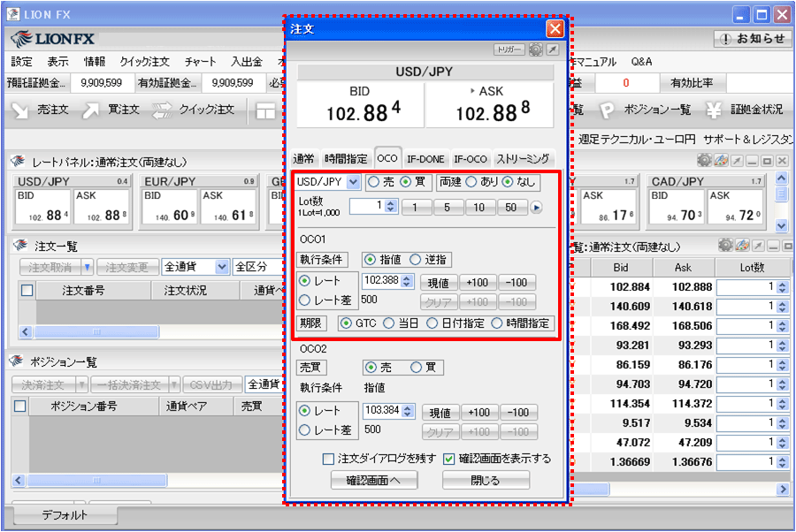Open the 設定 menu

click(22, 62)
